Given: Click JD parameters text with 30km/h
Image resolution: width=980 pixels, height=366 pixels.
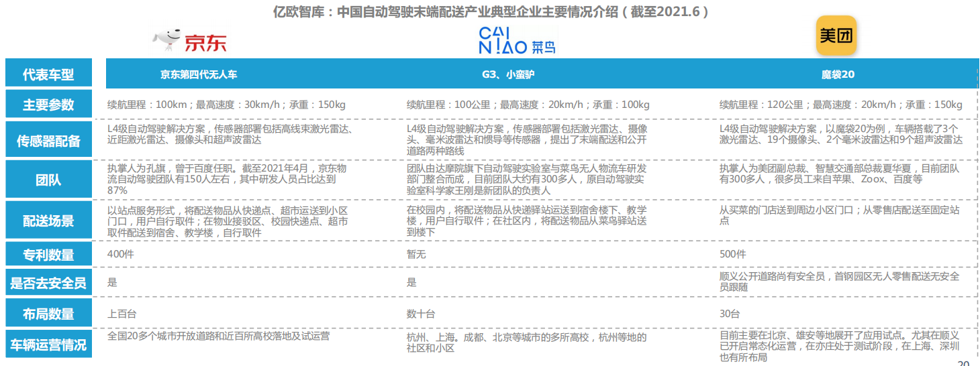Looking at the screenshot, I should point(227,105).
